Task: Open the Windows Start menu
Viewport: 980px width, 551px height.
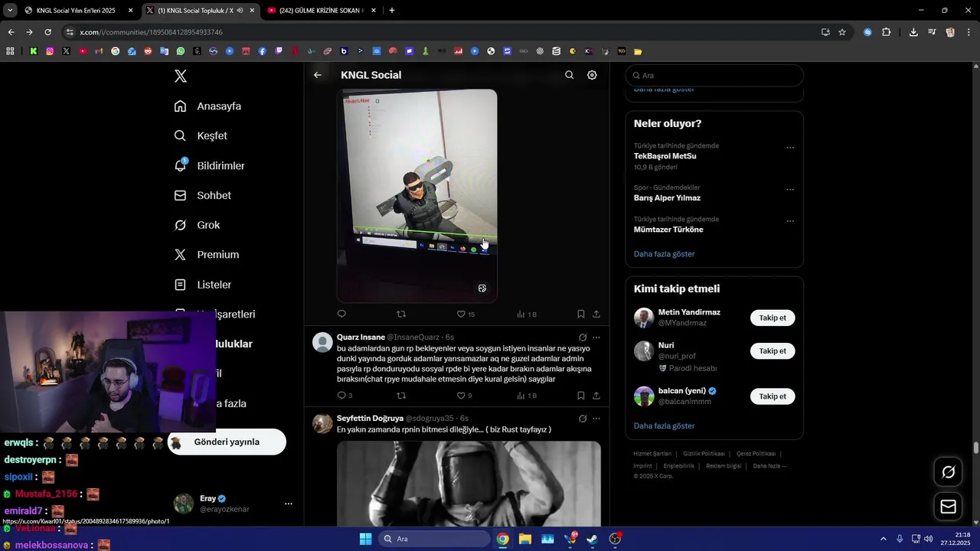Action: 365,539
